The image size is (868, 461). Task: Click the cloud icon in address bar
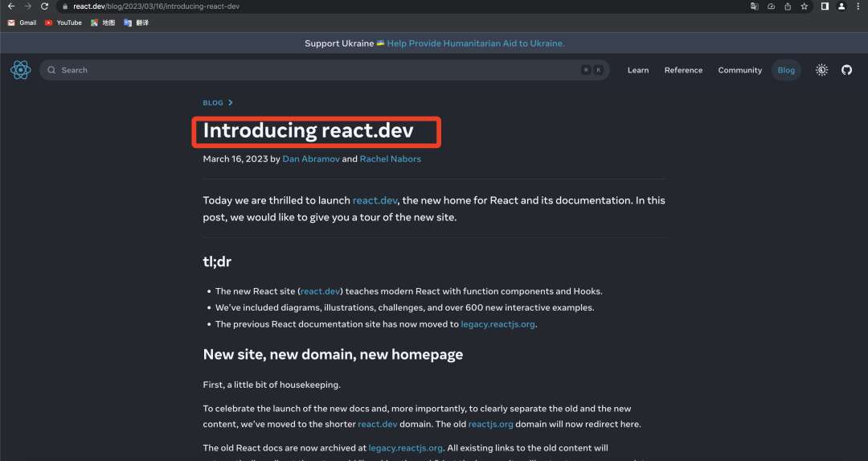pyautogui.click(x=771, y=6)
